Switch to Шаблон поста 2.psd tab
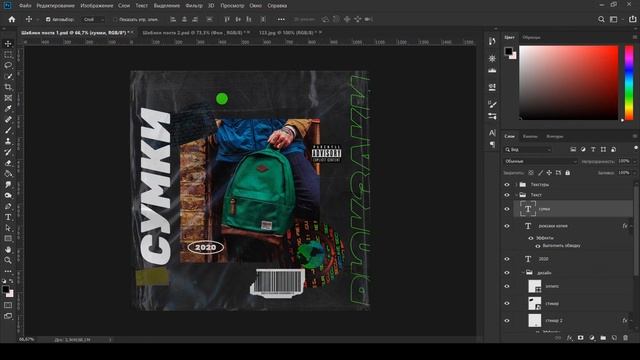Viewport: 640px width, 360px height. pos(195,33)
